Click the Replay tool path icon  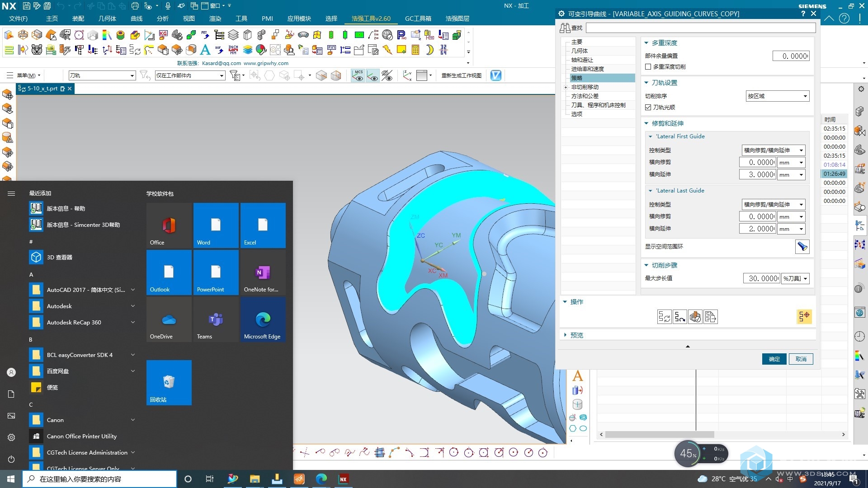(x=680, y=317)
